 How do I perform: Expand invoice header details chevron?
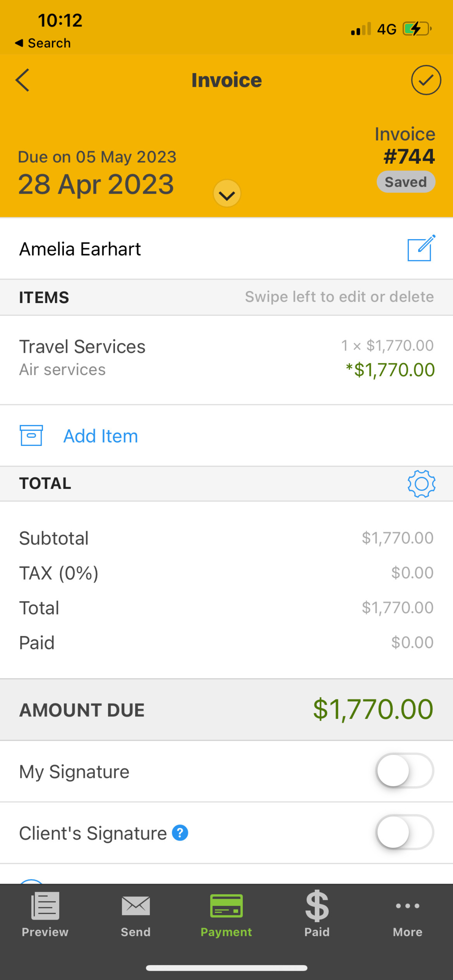[227, 194]
